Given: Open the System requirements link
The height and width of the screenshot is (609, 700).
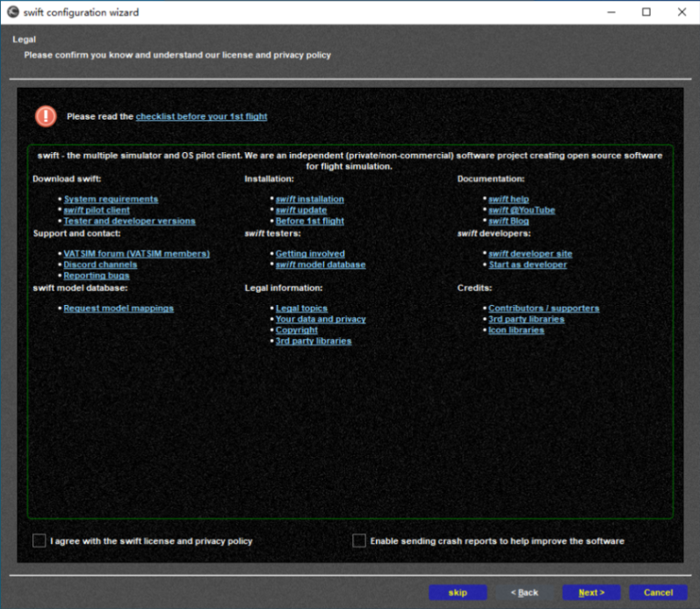Looking at the screenshot, I should click(111, 199).
